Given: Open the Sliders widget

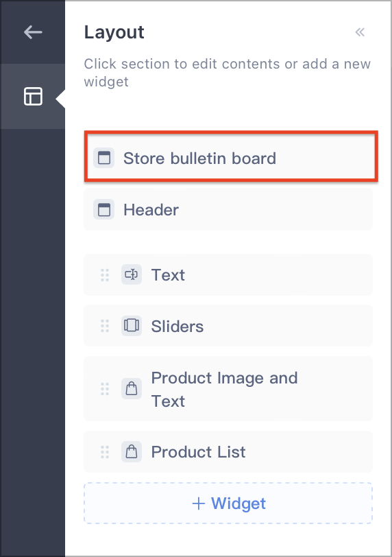Looking at the screenshot, I should click(228, 326).
